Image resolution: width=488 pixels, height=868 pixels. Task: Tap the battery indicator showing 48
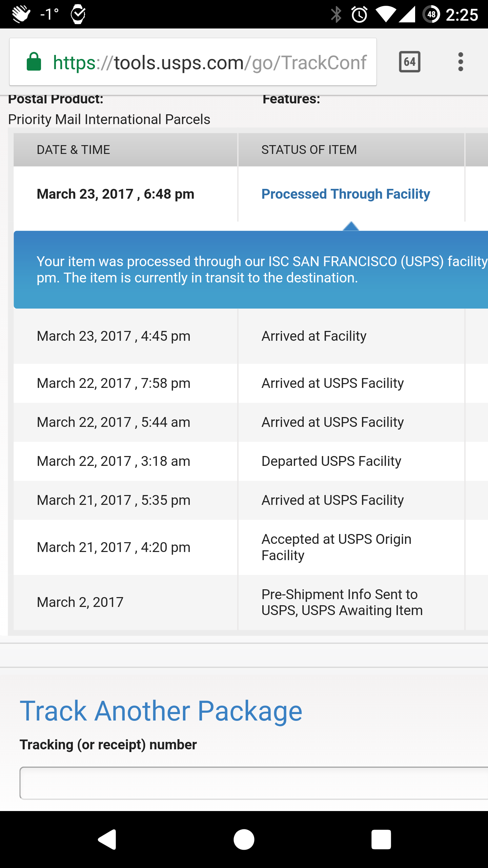pos(431,15)
